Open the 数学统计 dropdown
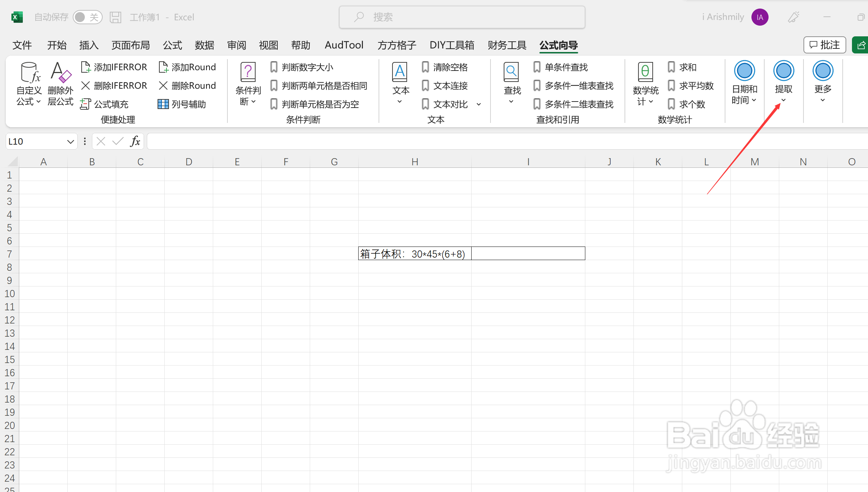 click(646, 84)
